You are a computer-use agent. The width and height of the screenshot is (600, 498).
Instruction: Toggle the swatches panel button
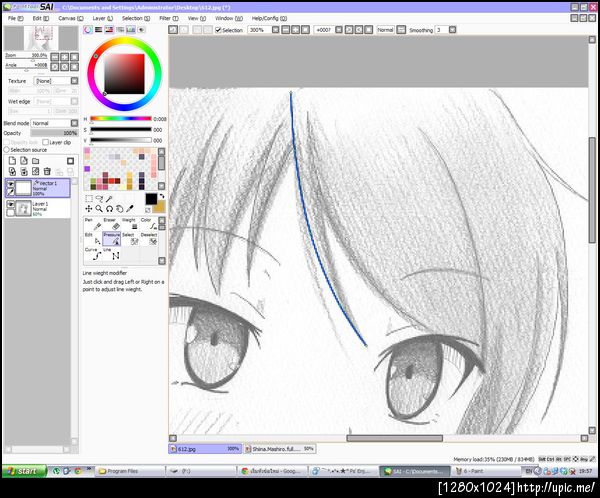pyautogui.click(x=131, y=29)
